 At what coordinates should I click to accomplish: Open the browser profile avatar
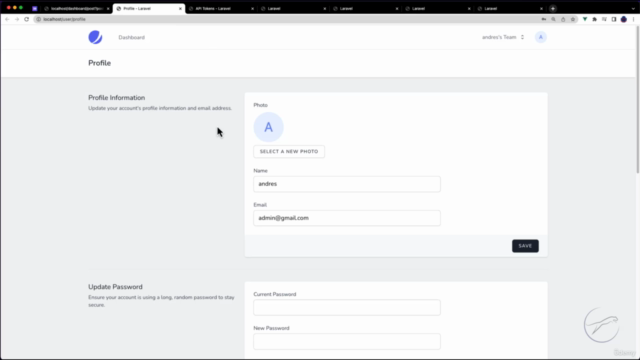pyautogui.click(x=624, y=19)
